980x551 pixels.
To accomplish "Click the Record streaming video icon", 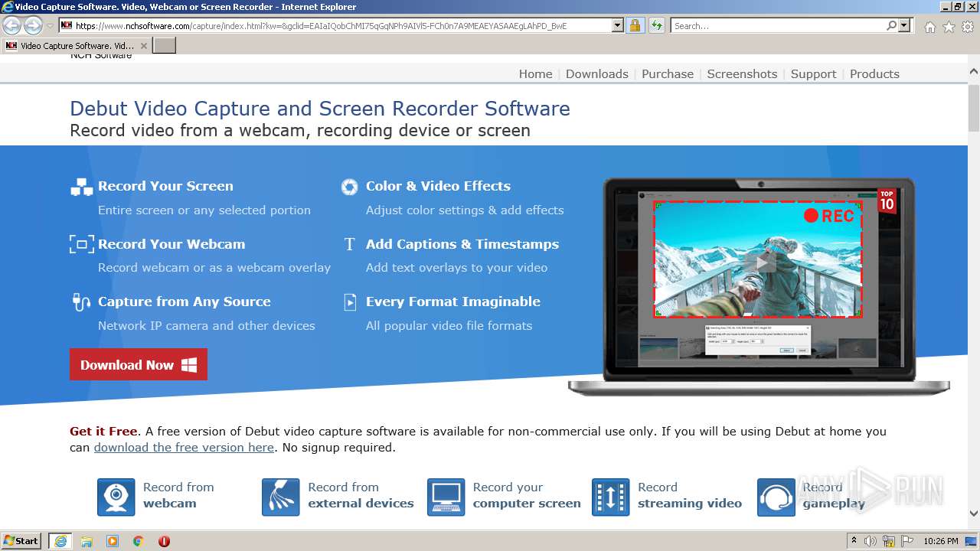I will pos(611,497).
